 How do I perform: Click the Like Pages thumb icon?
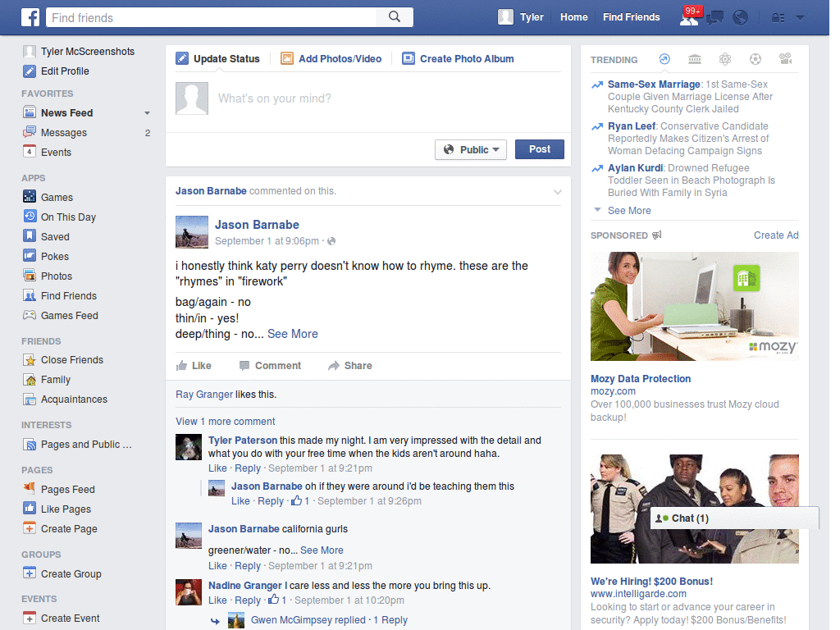pyautogui.click(x=30, y=509)
